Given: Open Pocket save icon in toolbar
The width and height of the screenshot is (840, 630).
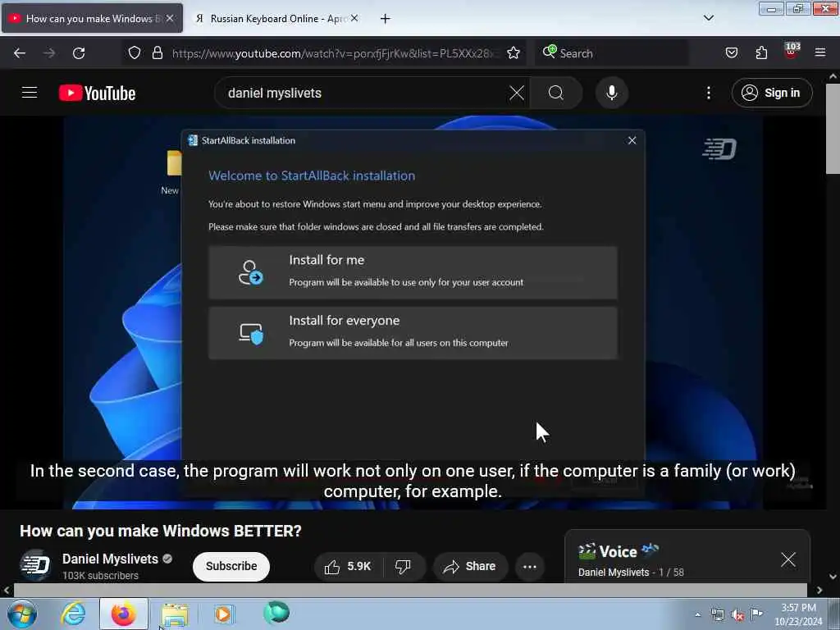Looking at the screenshot, I should [731, 52].
